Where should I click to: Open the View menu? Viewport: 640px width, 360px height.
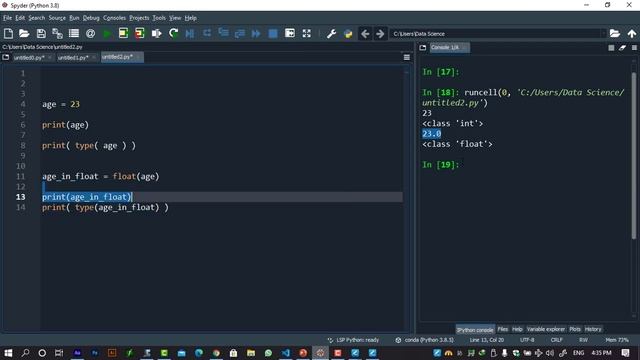[x=175, y=18]
